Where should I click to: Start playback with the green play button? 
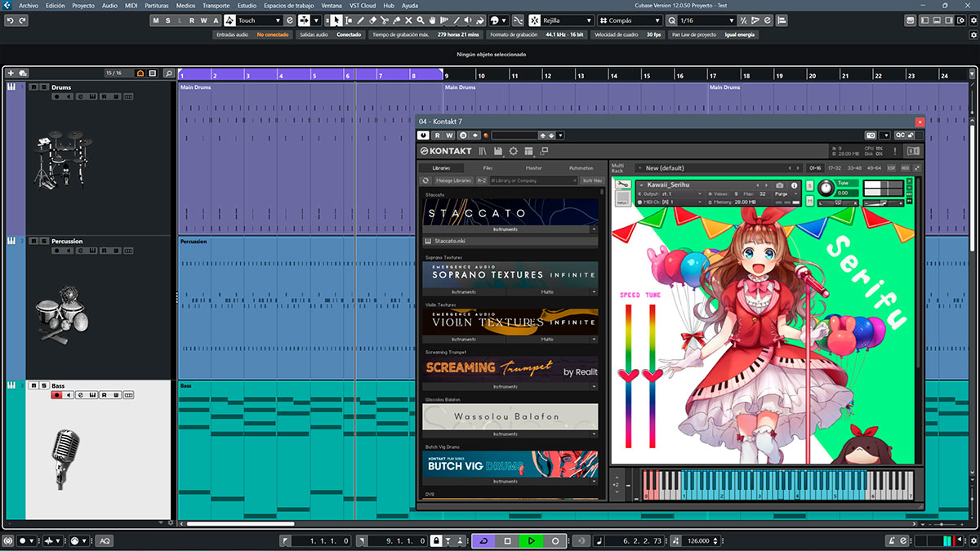pos(531,540)
